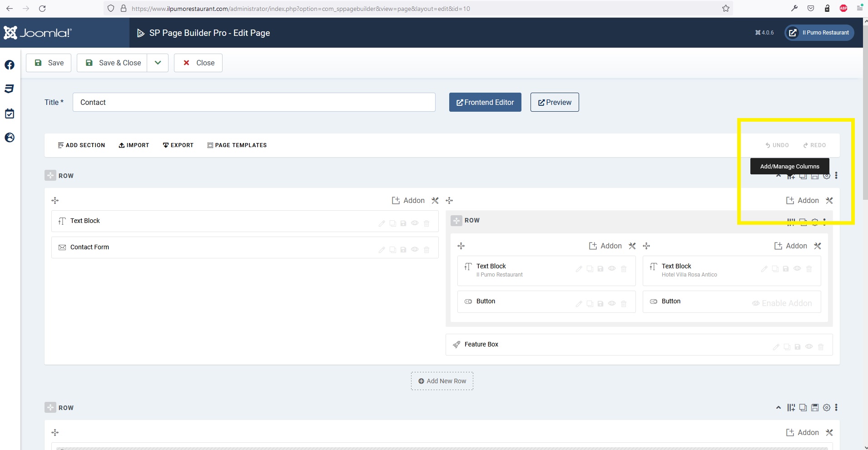Add an addon to the Hotel Villa Rosa Antico column

coord(791,246)
